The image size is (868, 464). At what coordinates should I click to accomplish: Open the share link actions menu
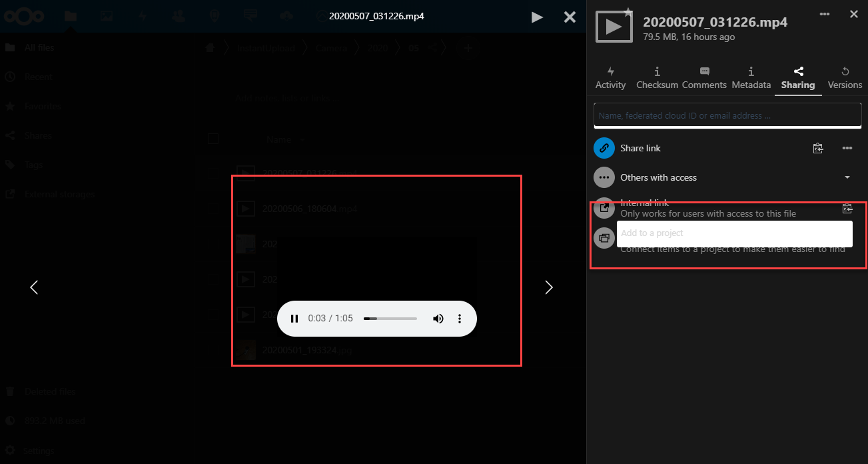[847, 148]
